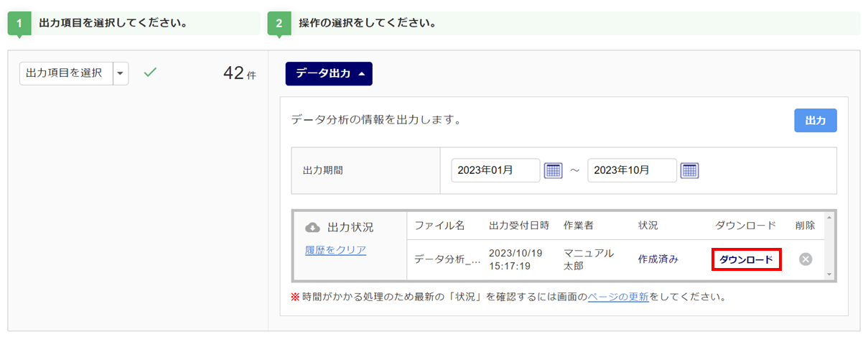Click the cloud download icon beside 出力状況
The height and width of the screenshot is (337, 868).
312,227
